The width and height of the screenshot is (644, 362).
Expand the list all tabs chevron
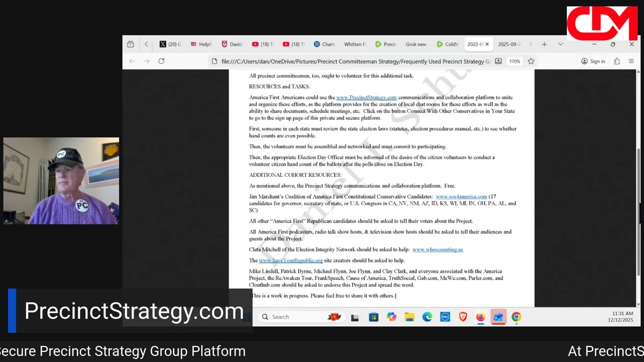click(x=560, y=44)
